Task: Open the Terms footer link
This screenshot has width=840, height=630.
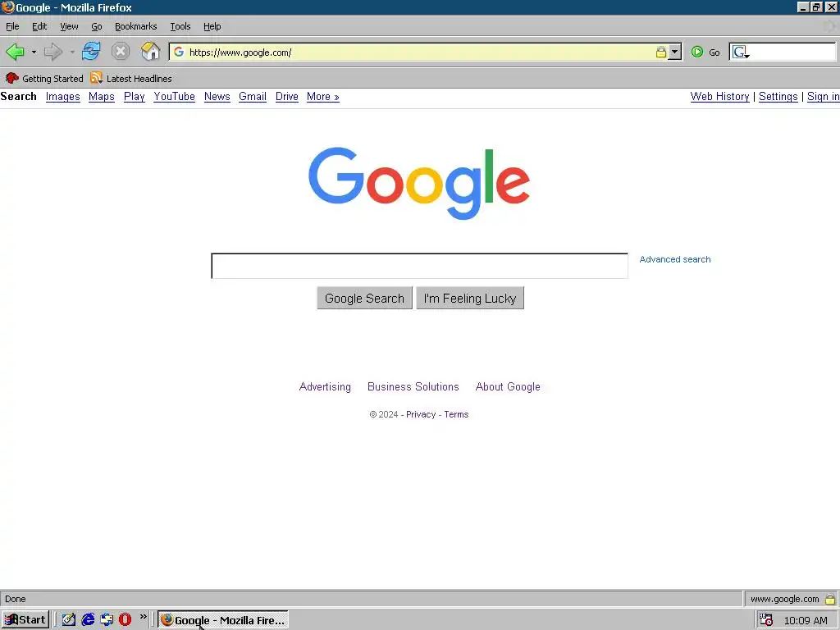Action: (456, 414)
